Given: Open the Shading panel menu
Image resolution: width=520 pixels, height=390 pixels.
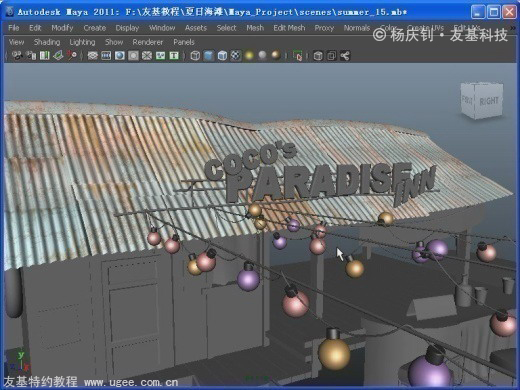Looking at the screenshot, I should point(47,42).
